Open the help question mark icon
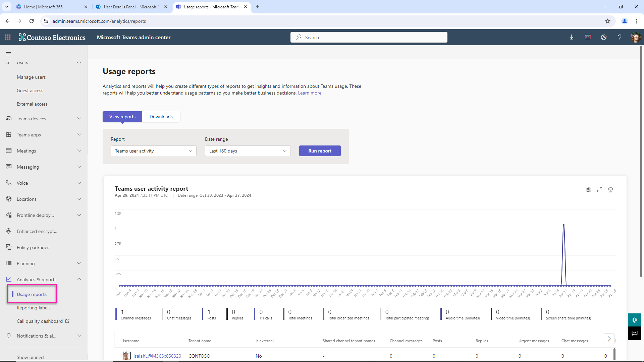Viewport: 644px width, 362px height. click(x=620, y=37)
